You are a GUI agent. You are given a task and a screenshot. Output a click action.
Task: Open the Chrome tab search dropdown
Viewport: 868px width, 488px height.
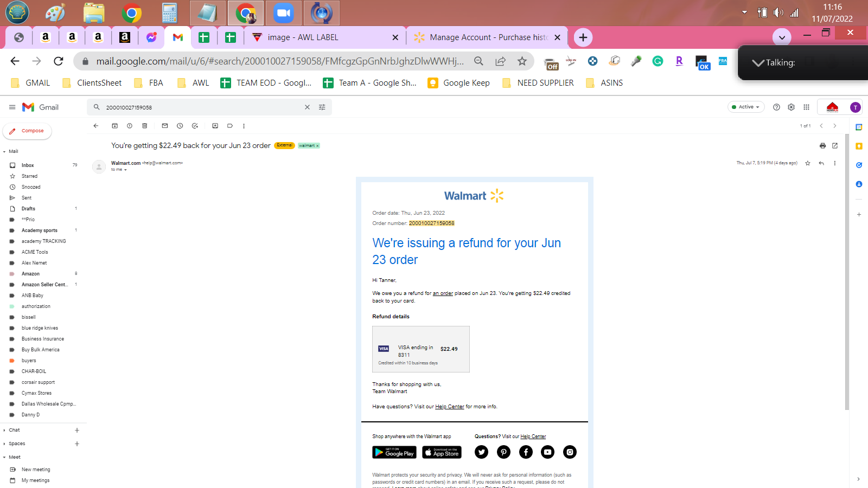click(x=782, y=37)
